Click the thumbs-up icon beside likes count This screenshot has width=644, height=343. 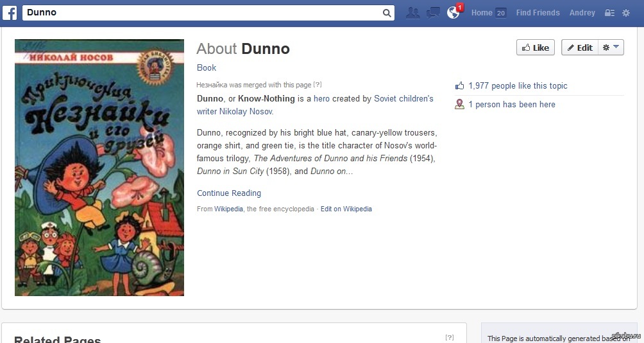point(460,85)
